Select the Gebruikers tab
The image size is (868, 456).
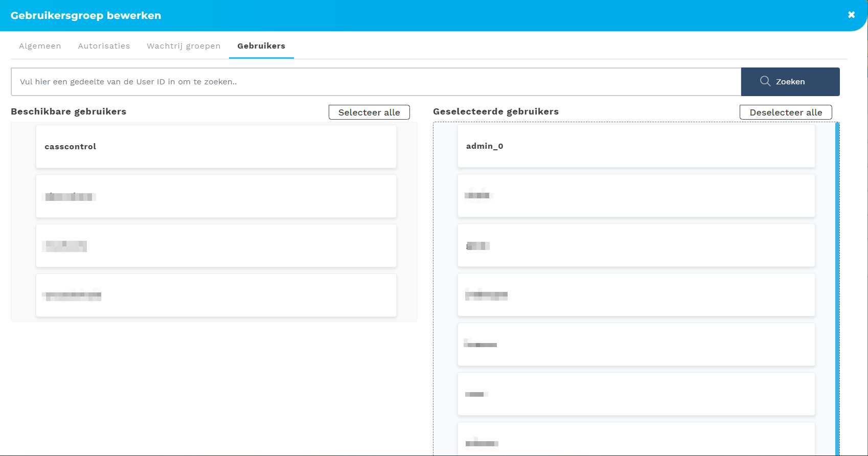pos(261,46)
